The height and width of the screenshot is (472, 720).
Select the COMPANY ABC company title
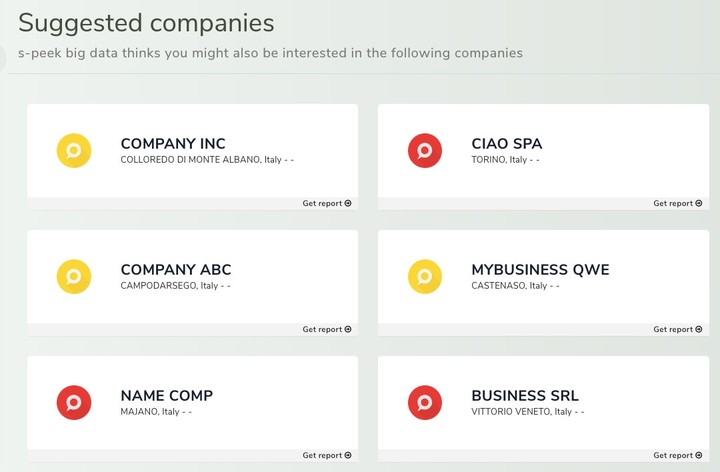pos(176,270)
